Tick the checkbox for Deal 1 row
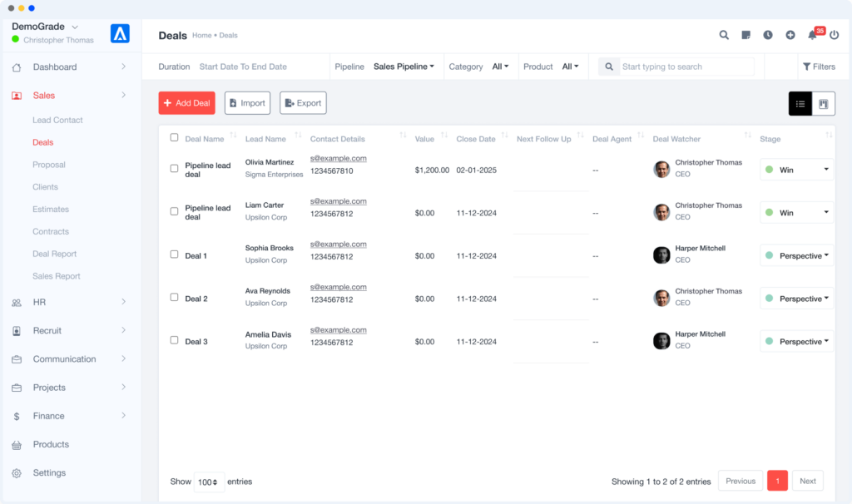 pyautogui.click(x=173, y=255)
